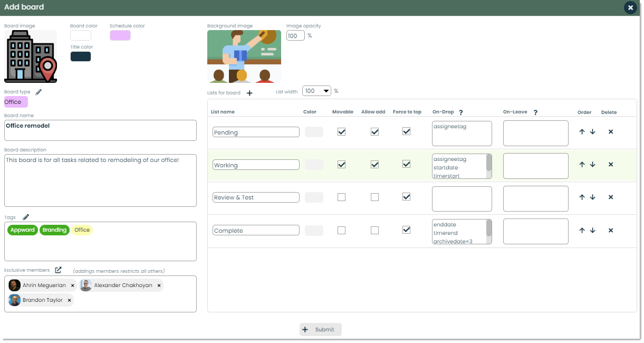Pick a color for the Pending list
644x343 pixels.
[314, 131]
